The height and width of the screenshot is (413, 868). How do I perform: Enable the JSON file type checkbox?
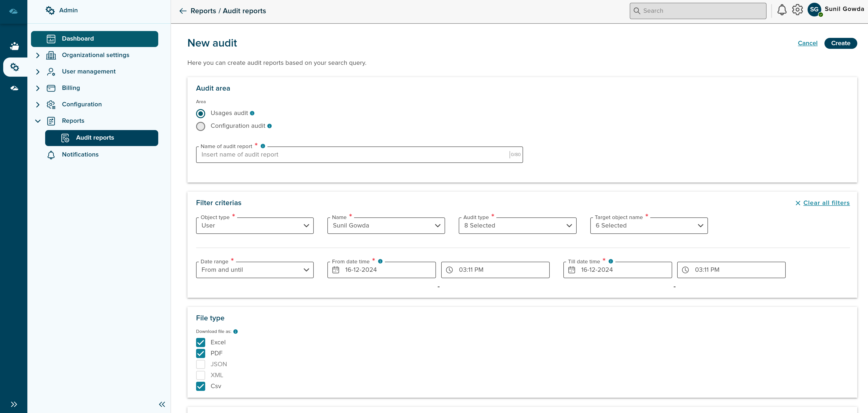point(200,364)
